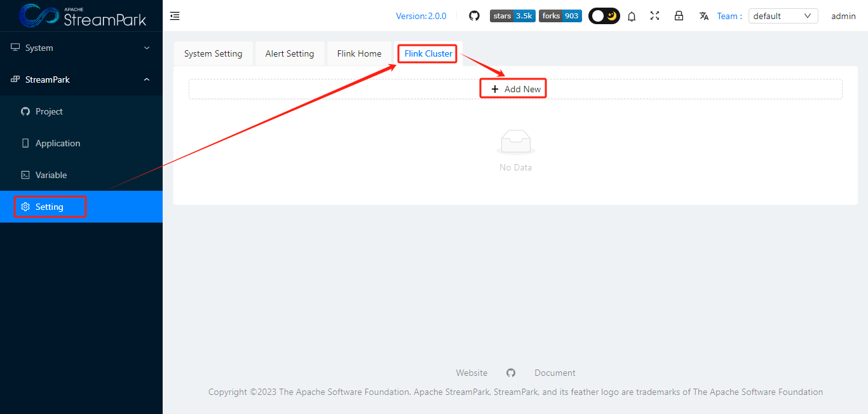Switch to the Alert Setting tab
The width and height of the screenshot is (868, 414).
tap(290, 53)
